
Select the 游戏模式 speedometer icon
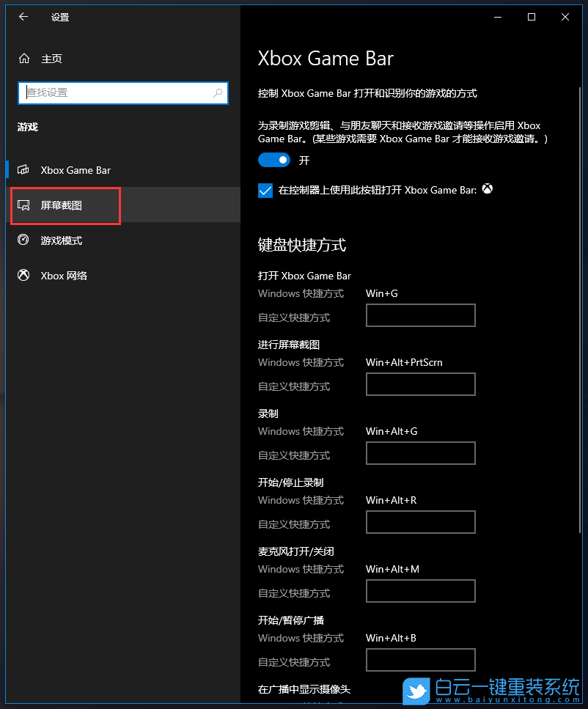pyautogui.click(x=23, y=240)
